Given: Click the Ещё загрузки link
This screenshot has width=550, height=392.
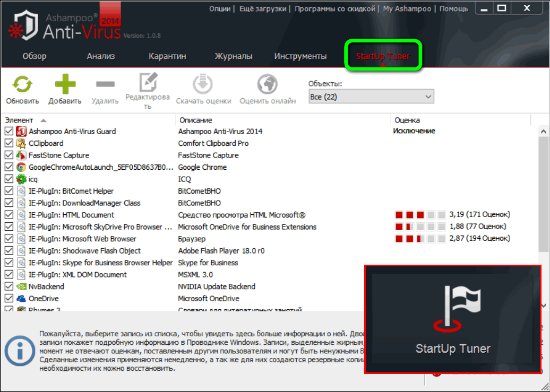Looking at the screenshot, I should [x=263, y=9].
